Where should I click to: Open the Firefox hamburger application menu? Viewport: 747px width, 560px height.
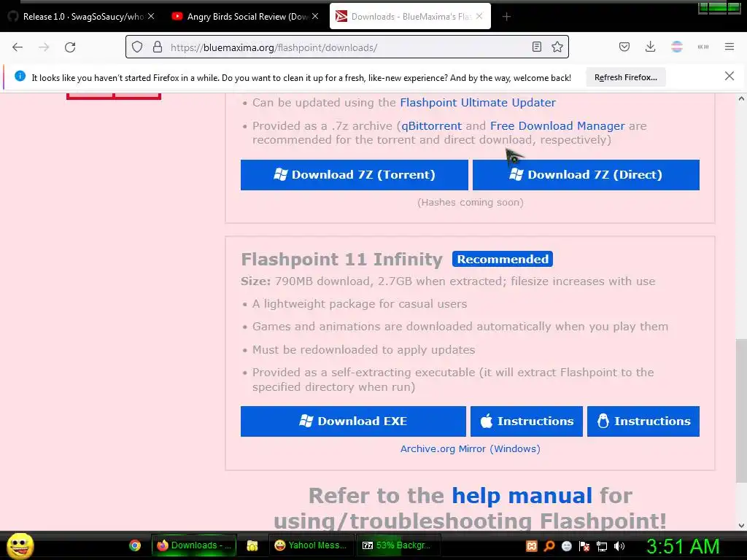point(729,47)
